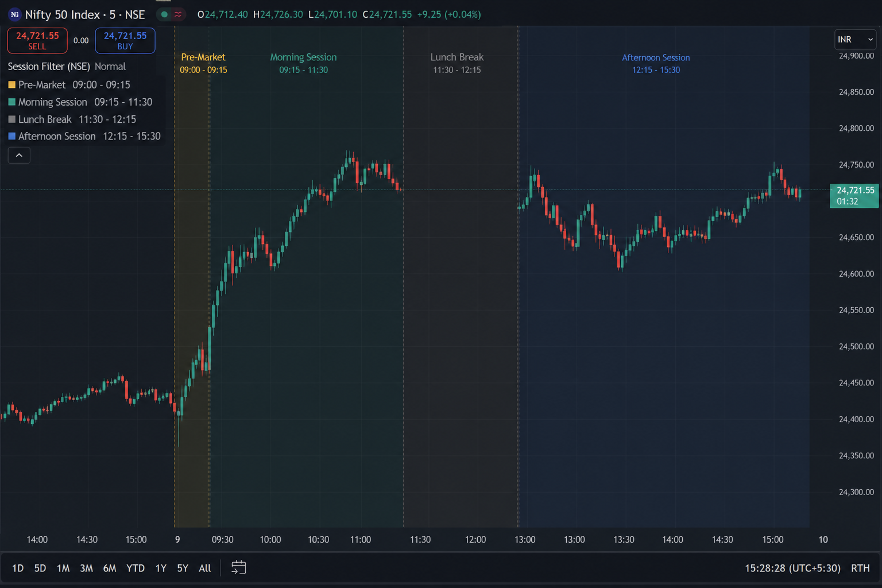Open the go-to-date calendar icon
This screenshot has width=882, height=588.
click(238, 568)
